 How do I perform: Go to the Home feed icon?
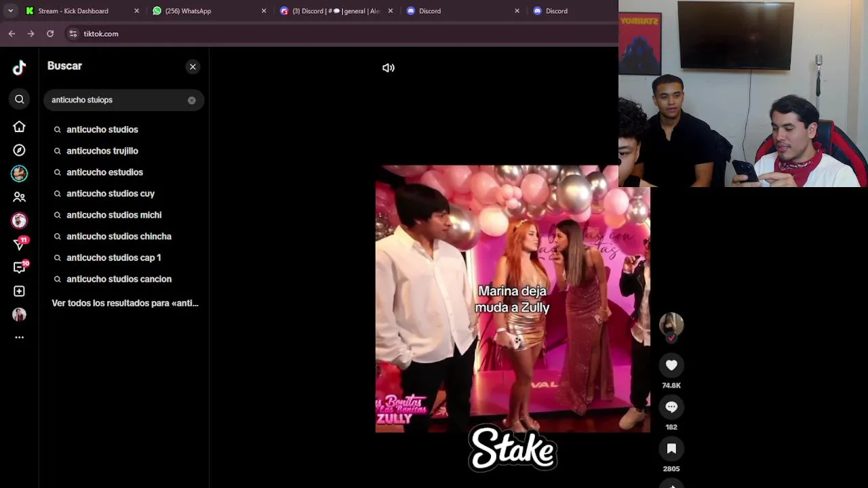19,127
